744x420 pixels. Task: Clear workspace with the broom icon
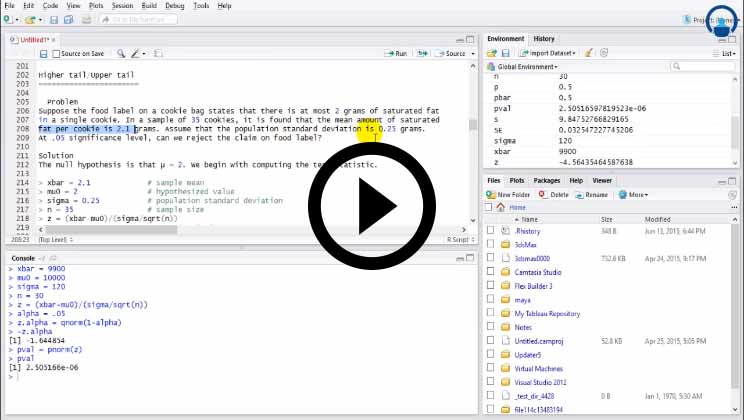(589, 53)
